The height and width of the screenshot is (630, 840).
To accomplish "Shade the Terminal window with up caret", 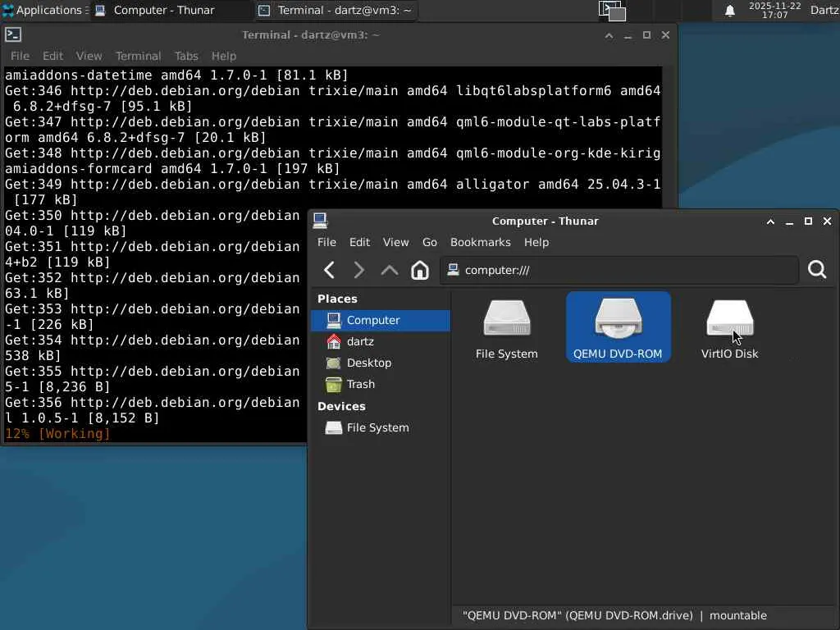I will (609, 35).
